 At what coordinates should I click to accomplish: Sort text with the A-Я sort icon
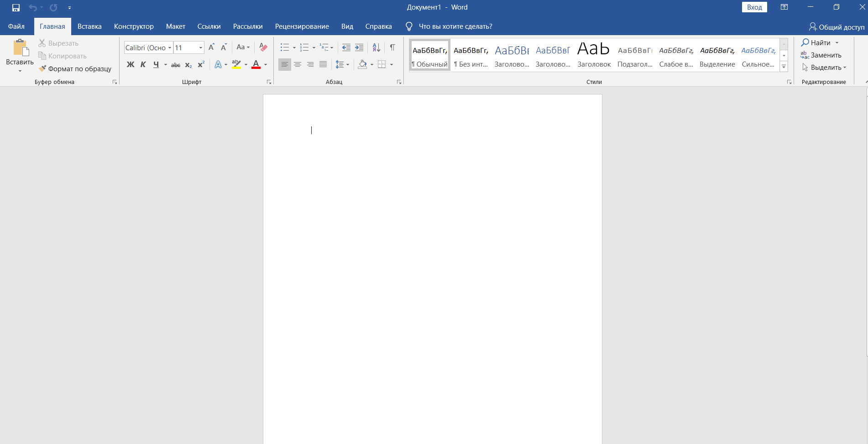point(376,47)
